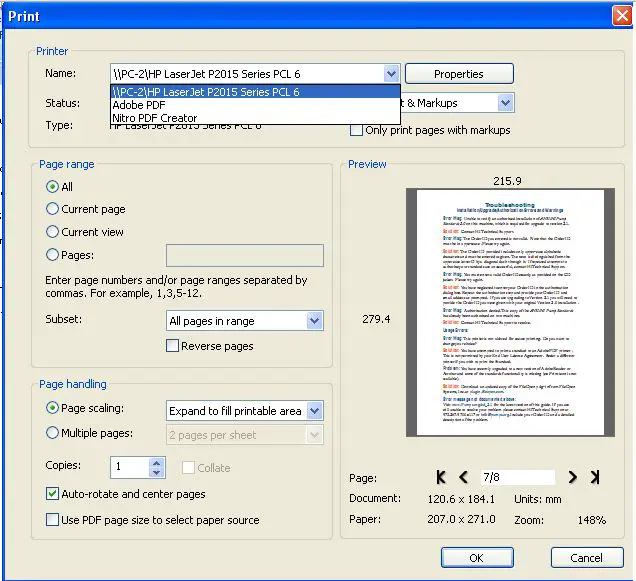Screen dimensions: 636x581
Task: Click the Pages range input field
Action: (x=245, y=255)
